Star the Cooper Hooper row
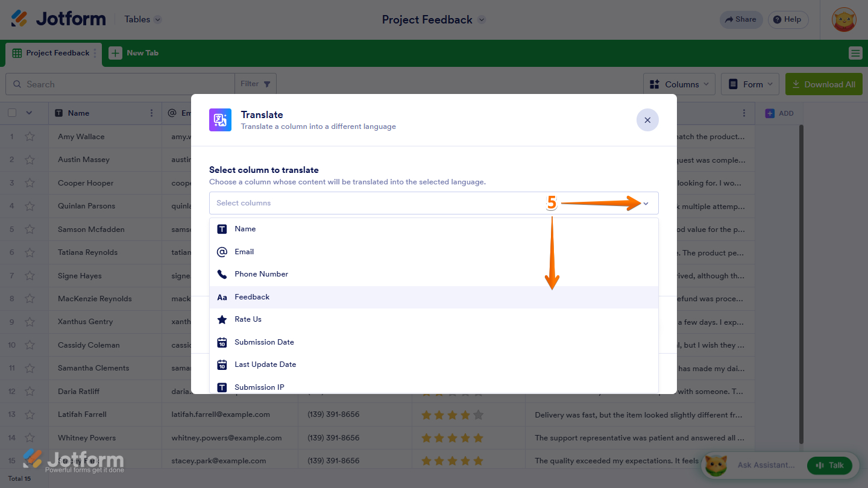This screenshot has height=488, width=868. click(30, 183)
